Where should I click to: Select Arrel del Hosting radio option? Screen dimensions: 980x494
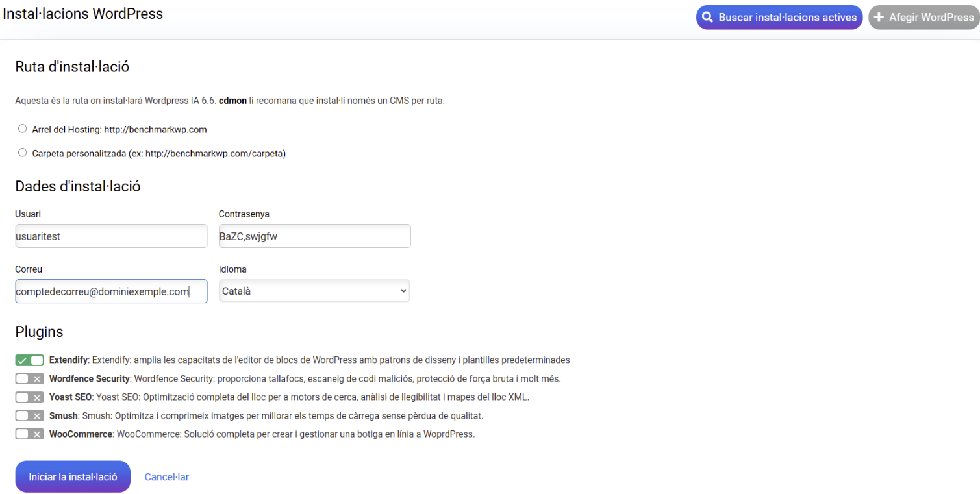23,129
